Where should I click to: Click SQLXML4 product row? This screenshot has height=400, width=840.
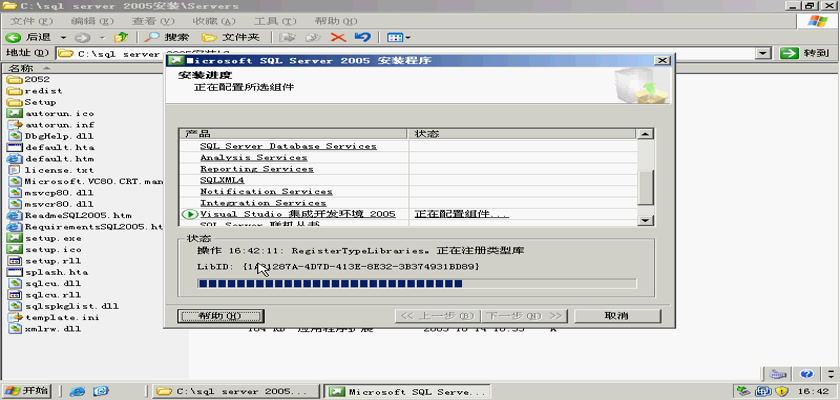408,180
